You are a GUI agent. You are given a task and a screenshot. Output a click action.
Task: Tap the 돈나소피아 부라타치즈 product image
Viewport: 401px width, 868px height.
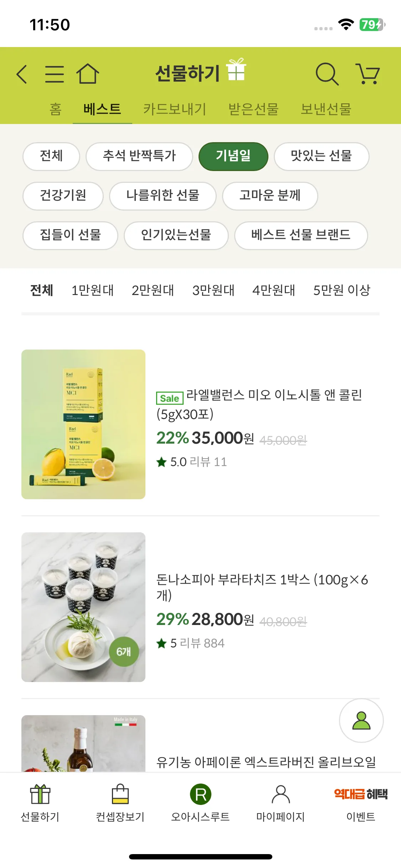point(83,607)
